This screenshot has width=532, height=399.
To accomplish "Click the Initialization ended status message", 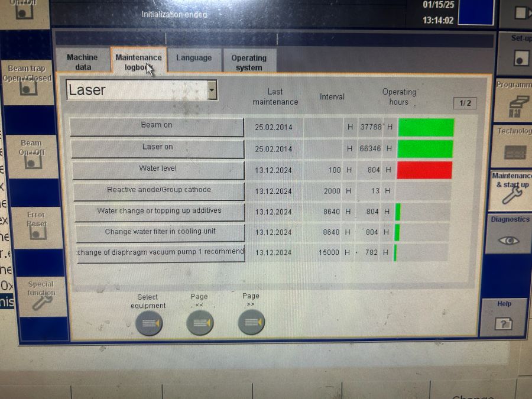I will [174, 15].
